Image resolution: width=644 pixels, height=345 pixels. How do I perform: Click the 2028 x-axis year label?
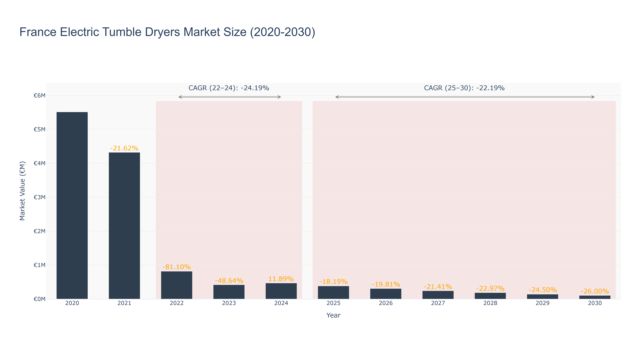(x=490, y=303)
